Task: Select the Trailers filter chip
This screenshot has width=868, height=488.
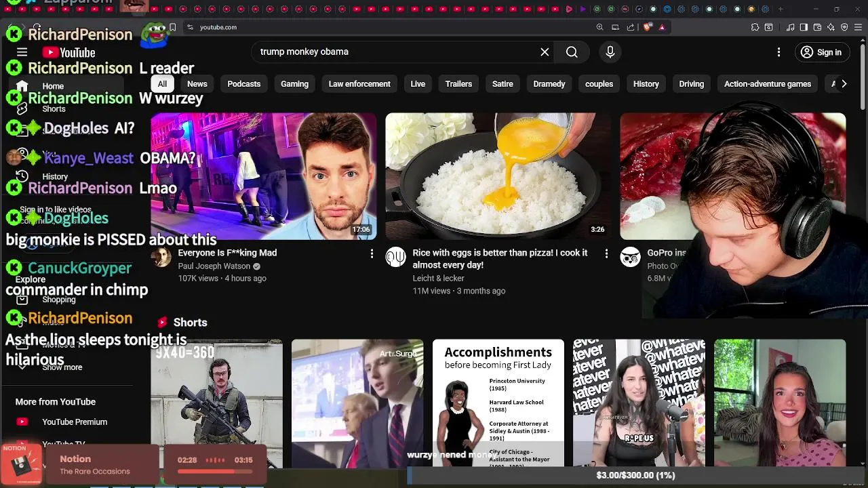Action: 458,84
